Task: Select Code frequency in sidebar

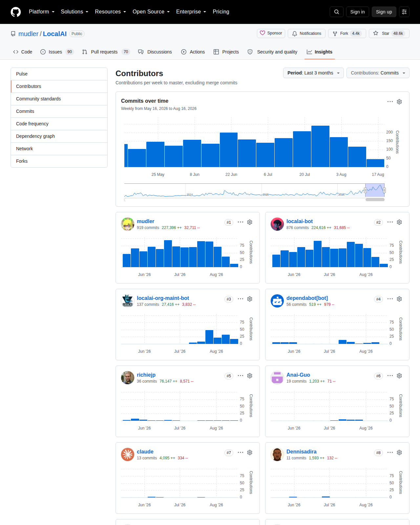Action: point(59,124)
